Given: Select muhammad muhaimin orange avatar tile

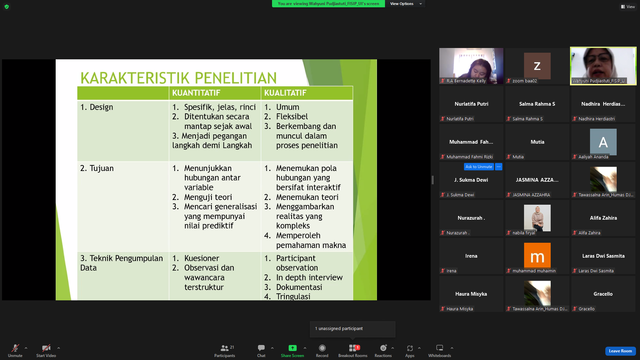Looking at the screenshot, I should pyautogui.click(x=537, y=256).
